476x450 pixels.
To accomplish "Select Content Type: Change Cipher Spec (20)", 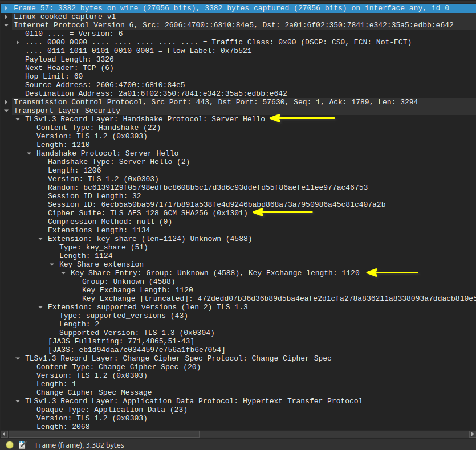I will click(x=119, y=367).
